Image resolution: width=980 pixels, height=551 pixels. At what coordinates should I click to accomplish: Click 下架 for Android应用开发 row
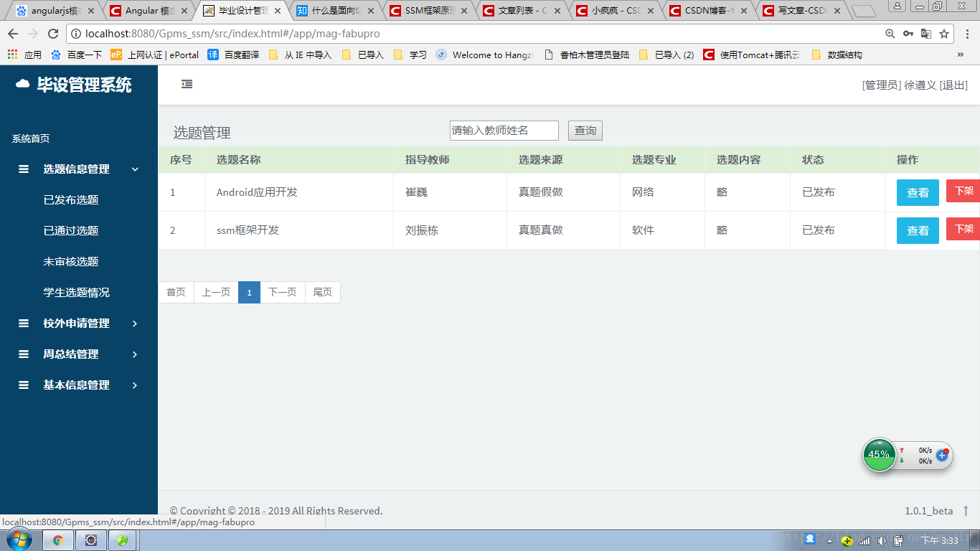pyautogui.click(x=963, y=191)
